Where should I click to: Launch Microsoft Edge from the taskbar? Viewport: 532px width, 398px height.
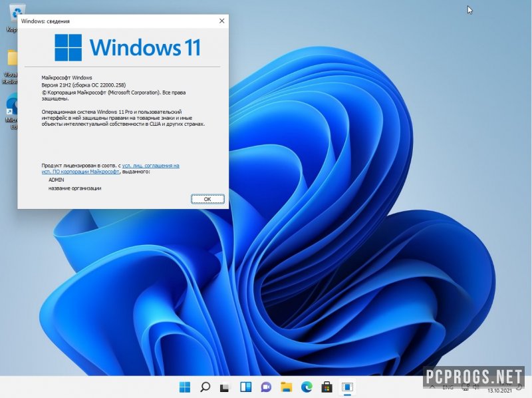(x=307, y=387)
